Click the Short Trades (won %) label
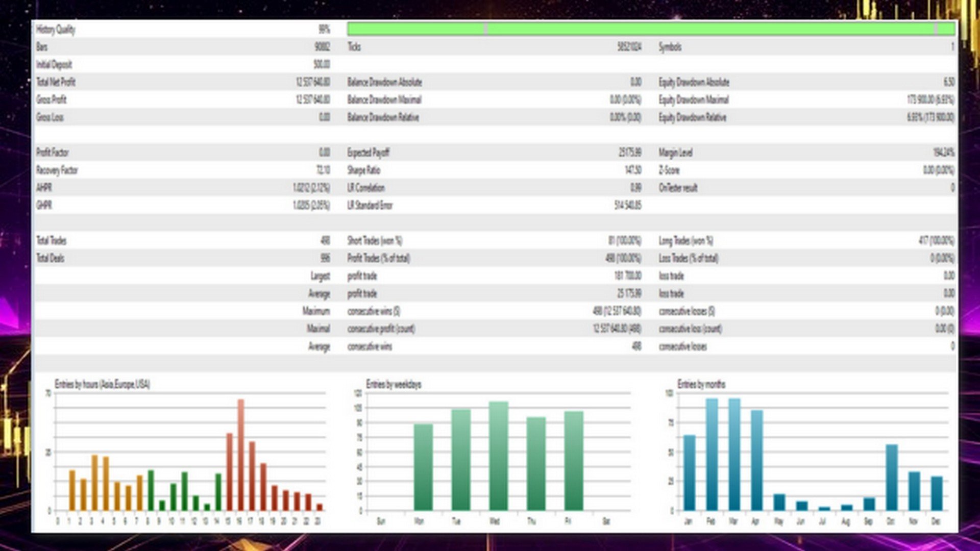 click(x=375, y=240)
